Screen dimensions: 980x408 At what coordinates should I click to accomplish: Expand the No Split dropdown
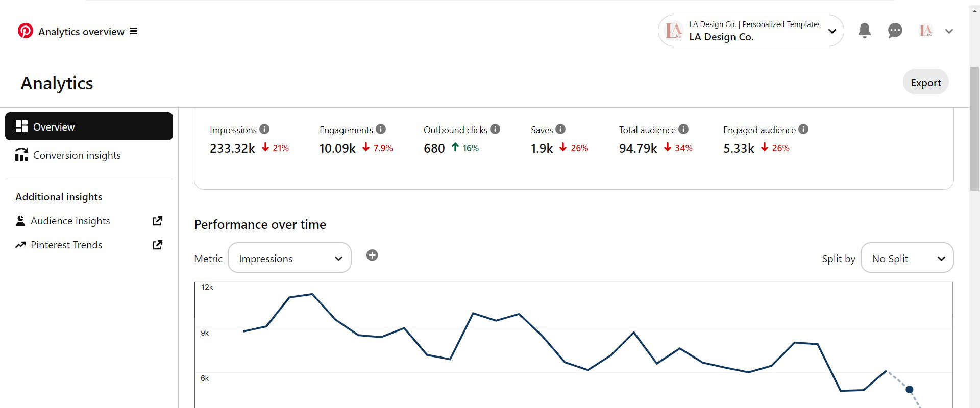click(907, 258)
